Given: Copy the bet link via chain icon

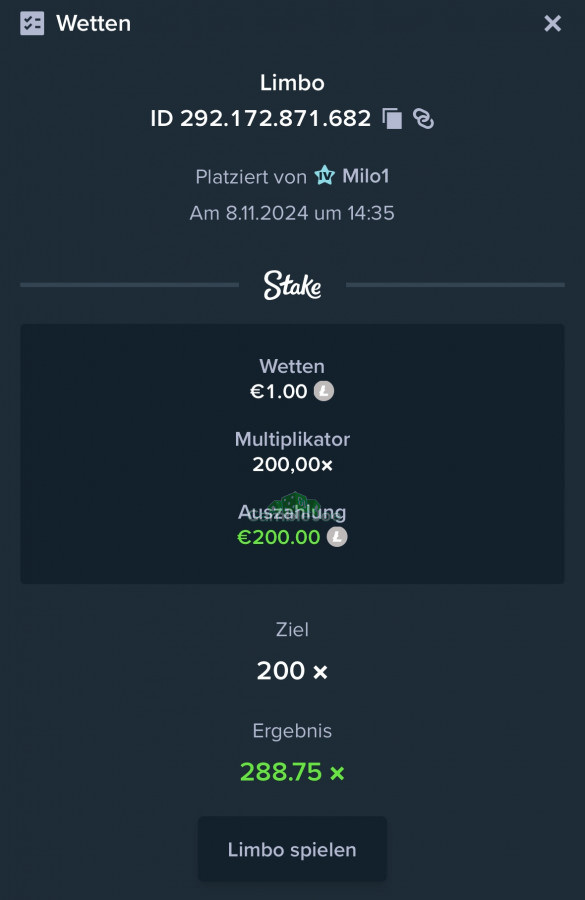Looking at the screenshot, I should [424, 119].
